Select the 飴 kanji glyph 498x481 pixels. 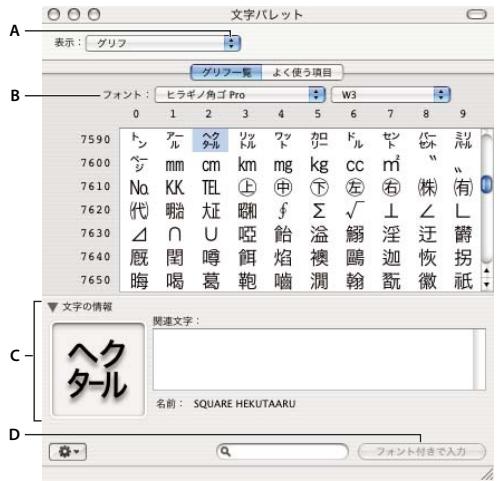[283, 234]
